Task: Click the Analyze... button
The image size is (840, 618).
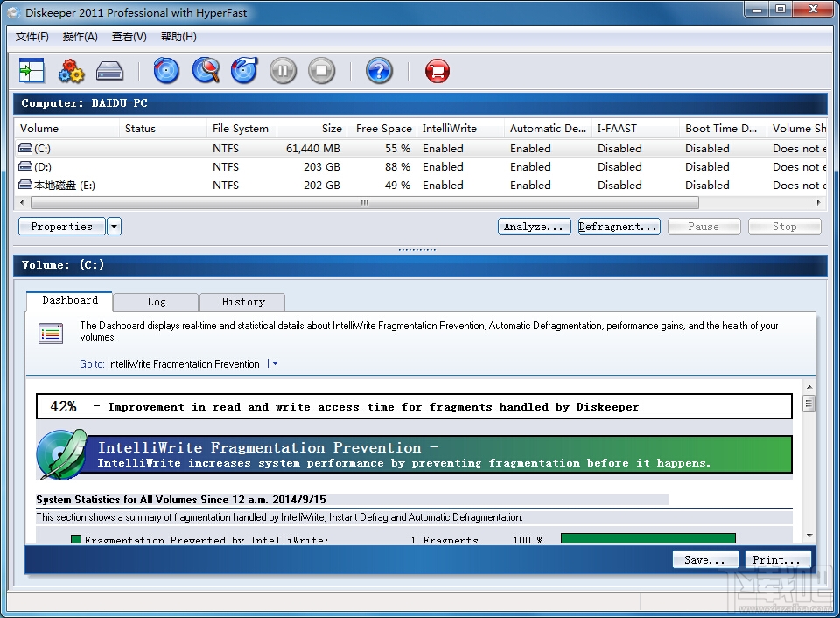Action: [x=534, y=226]
